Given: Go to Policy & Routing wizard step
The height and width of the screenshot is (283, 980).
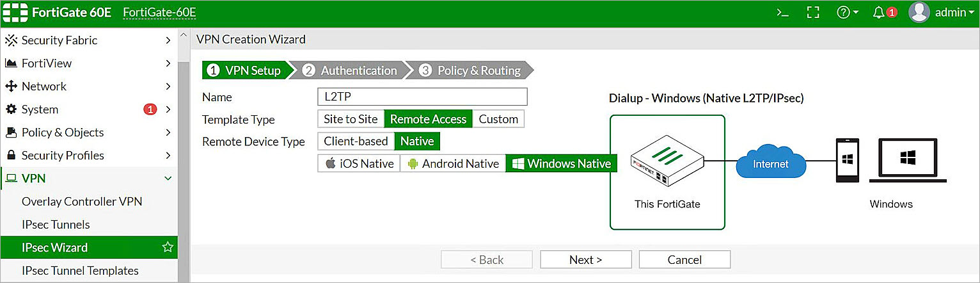Looking at the screenshot, I should click(x=470, y=70).
